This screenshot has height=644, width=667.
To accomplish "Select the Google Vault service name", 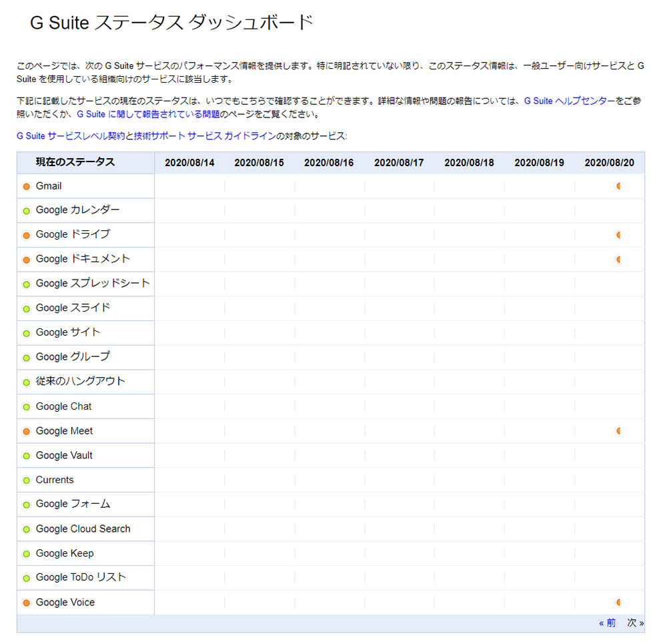I will click(64, 455).
